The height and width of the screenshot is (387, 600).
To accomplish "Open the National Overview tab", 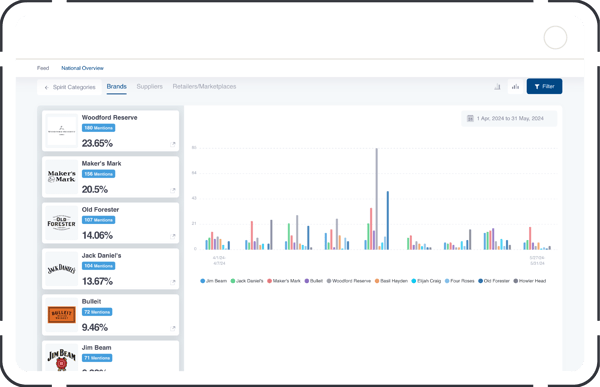I will [82, 68].
